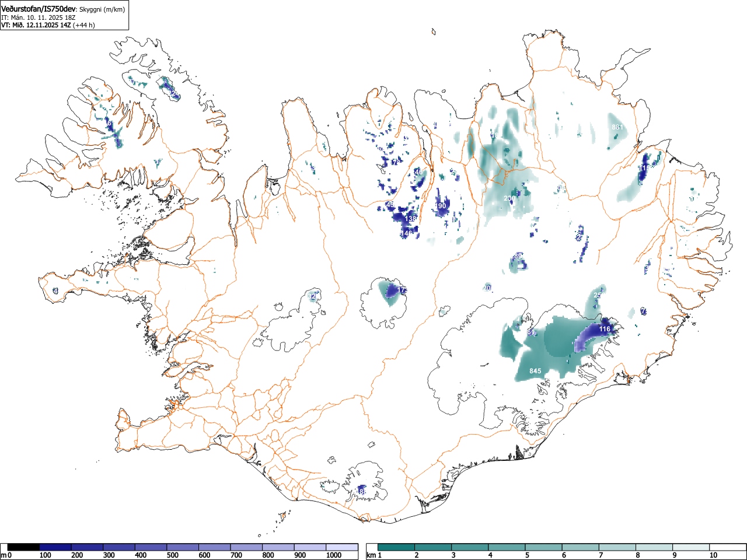Image resolution: width=747 pixels, height=560 pixels.
Task: Pick the 300–400 m legend swatch
Action: (x=119, y=547)
